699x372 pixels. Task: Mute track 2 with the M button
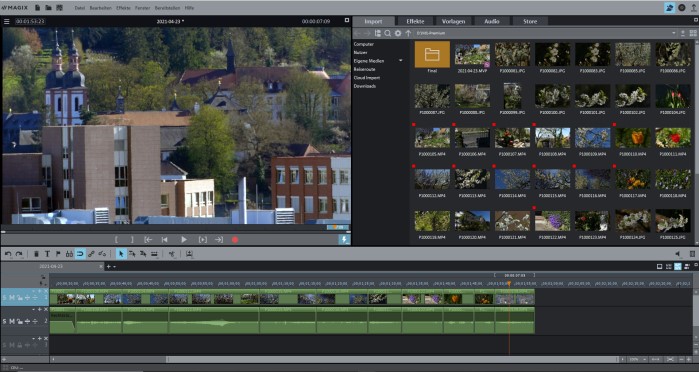[12, 321]
